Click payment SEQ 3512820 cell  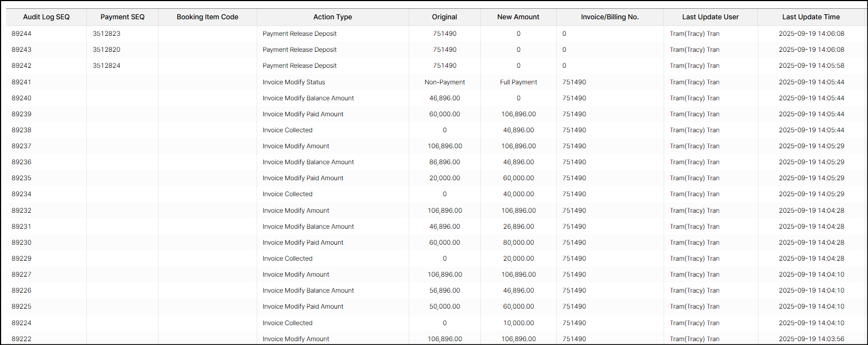[106, 50]
